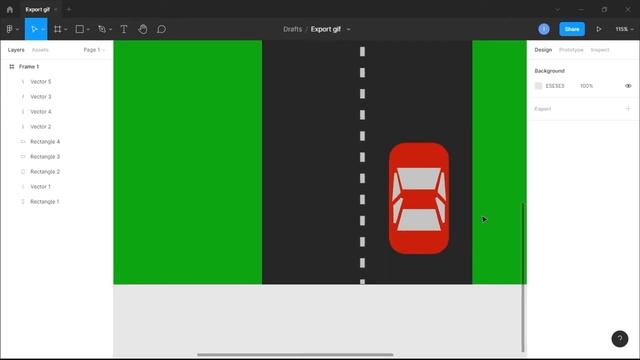This screenshot has height=360, width=640.
Task: Toggle background visibility eye icon
Action: tap(628, 86)
